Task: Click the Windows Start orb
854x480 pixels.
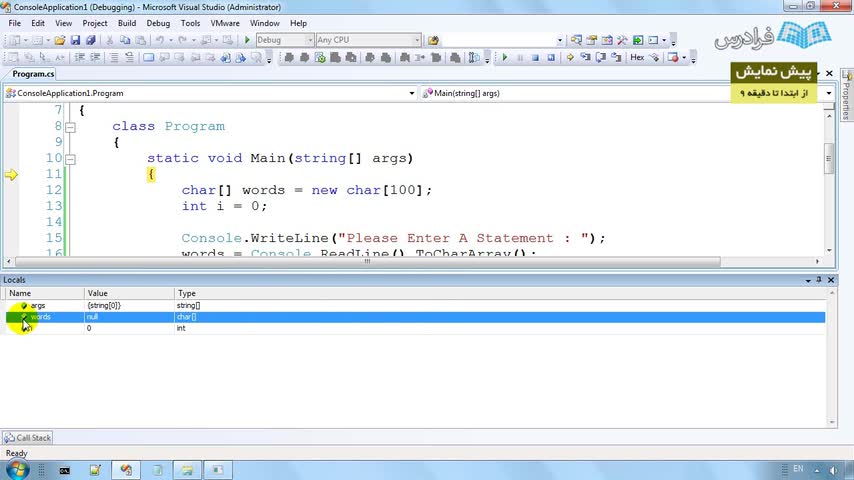Action: [16, 470]
